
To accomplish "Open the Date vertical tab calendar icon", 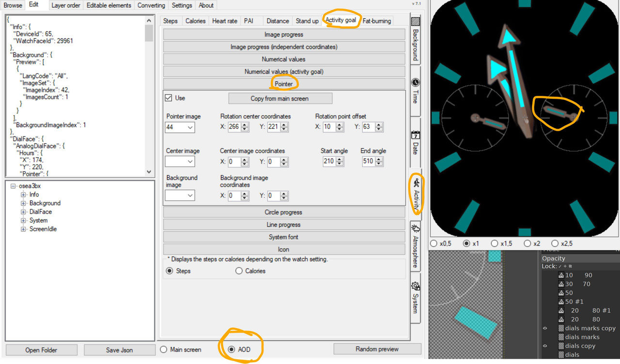I will pos(415,135).
